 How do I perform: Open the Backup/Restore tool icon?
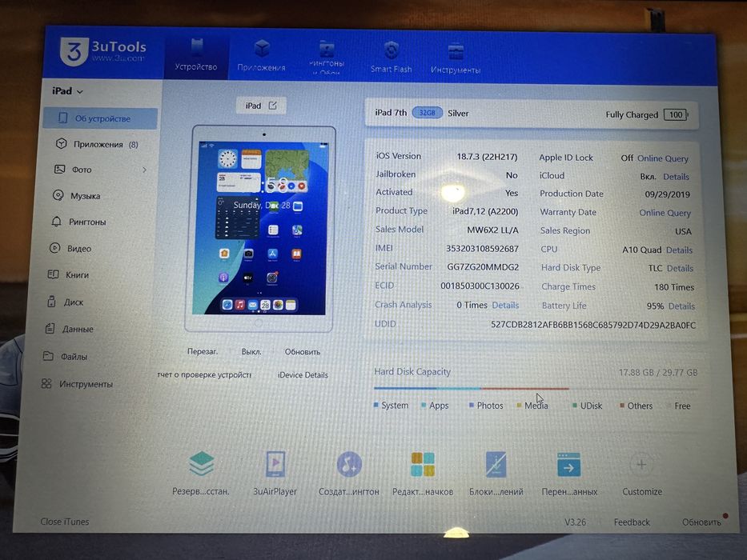point(201,464)
